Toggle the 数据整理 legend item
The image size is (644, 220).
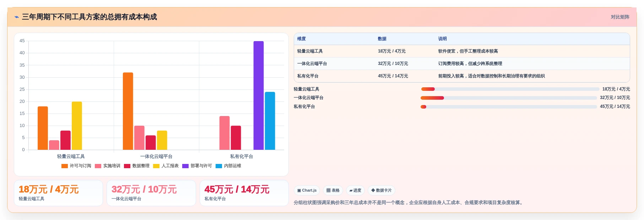(x=137, y=166)
